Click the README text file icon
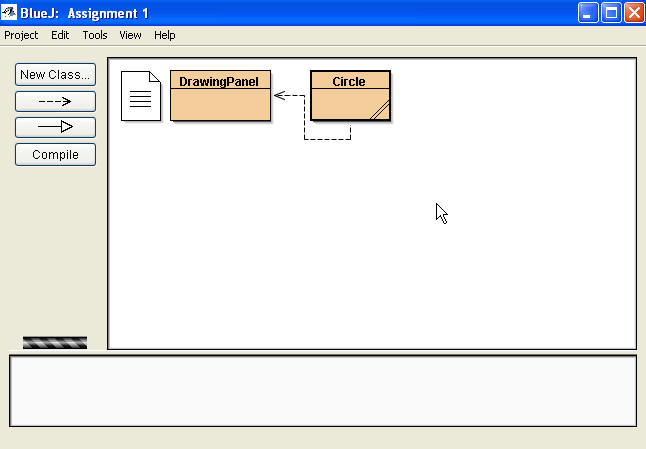The height and width of the screenshot is (449, 646). (140, 96)
